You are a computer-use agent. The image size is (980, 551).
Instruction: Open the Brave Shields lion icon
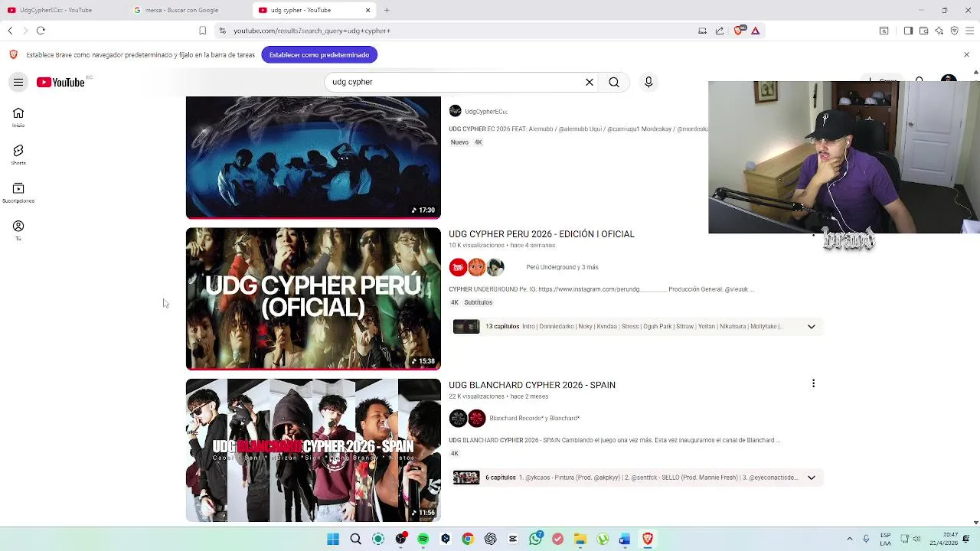tap(739, 31)
